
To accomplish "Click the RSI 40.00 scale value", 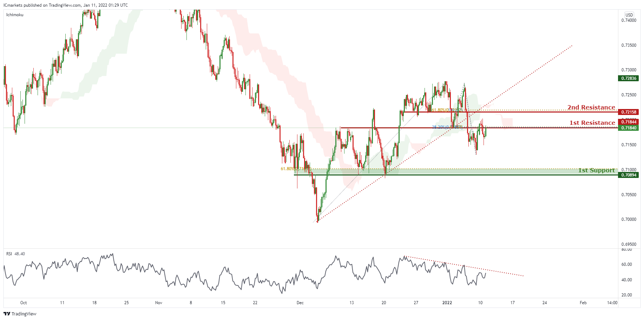I will (x=626, y=280).
